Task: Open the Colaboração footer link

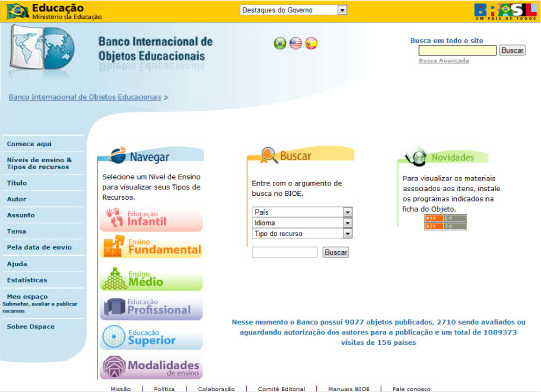Action: point(216,389)
